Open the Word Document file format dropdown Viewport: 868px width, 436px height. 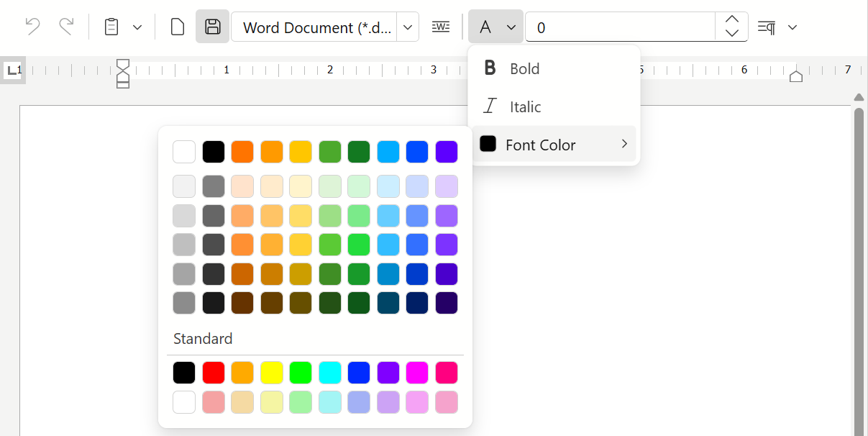(x=407, y=27)
